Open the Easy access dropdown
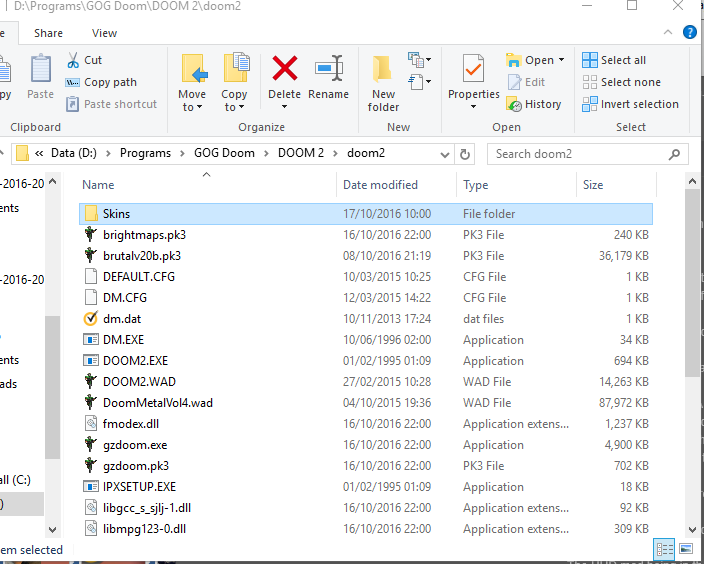 point(419,82)
